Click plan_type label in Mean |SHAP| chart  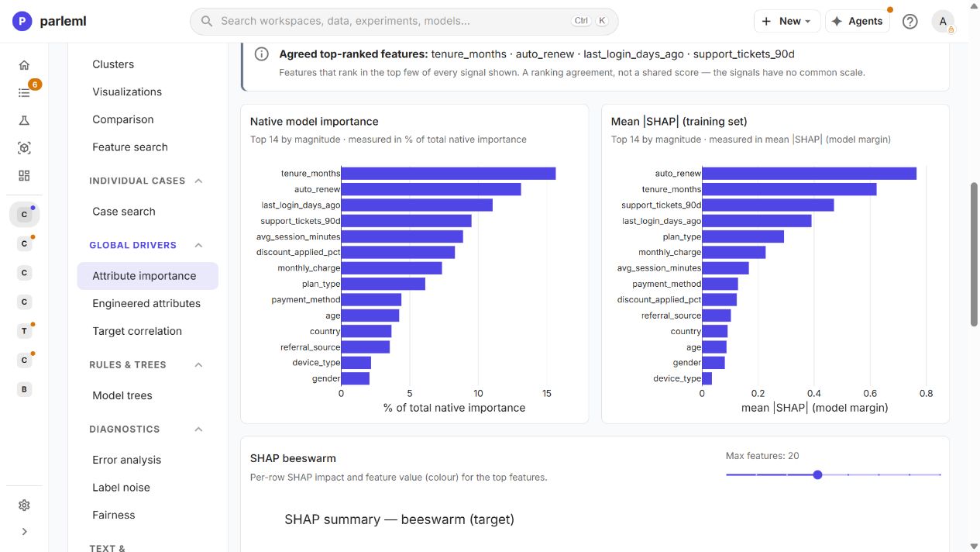tap(682, 236)
